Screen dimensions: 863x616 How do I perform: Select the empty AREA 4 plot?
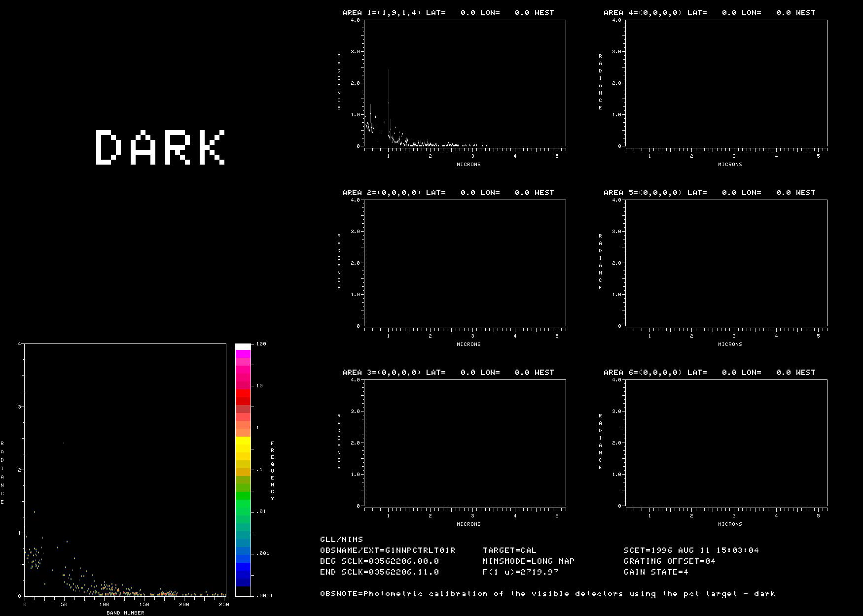click(726, 83)
